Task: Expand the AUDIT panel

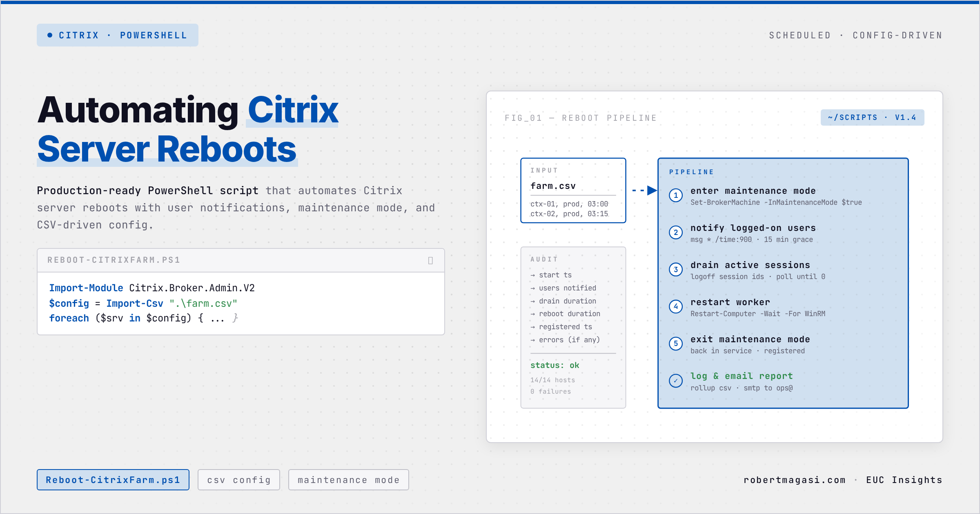Action: point(573,326)
